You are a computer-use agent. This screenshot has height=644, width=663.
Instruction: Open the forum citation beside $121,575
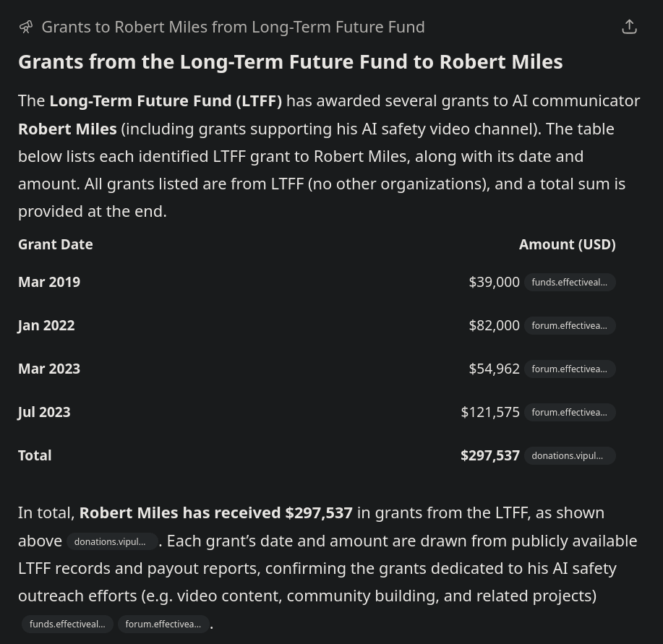coord(570,412)
